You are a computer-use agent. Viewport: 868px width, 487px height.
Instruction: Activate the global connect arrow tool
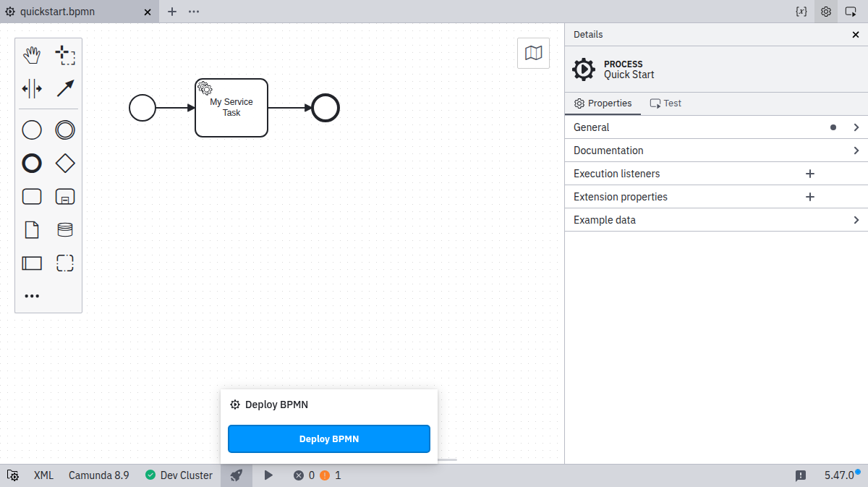(65, 88)
